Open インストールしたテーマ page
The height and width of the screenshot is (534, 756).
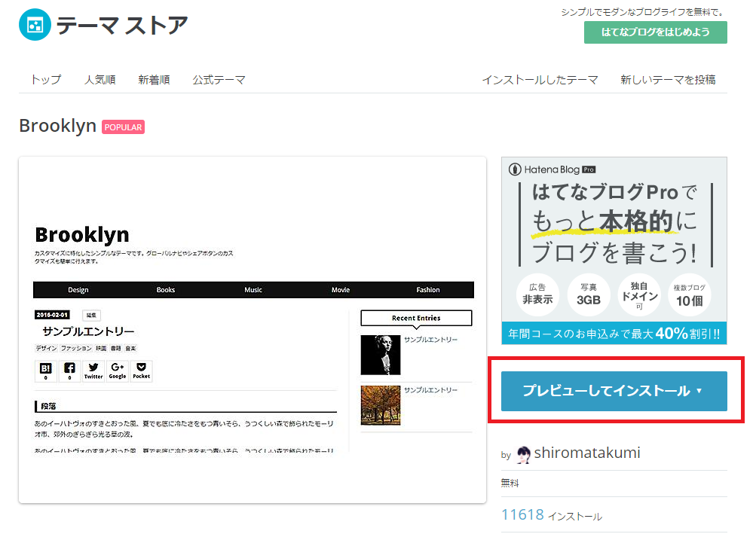click(x=540, y=80)
